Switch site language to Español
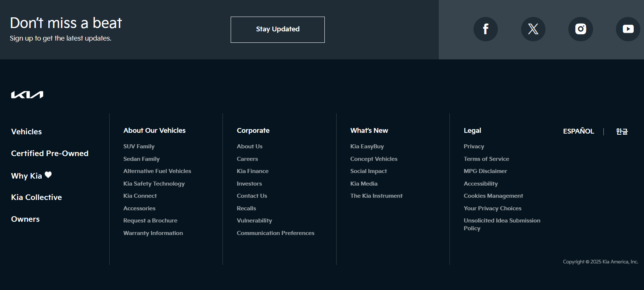 click(x=579, y=131)
